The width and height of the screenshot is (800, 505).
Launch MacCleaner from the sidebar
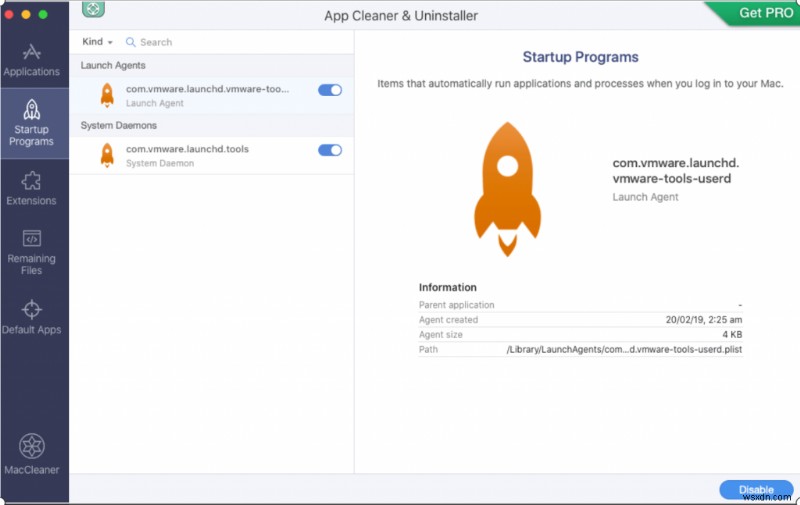pos(32,454)
